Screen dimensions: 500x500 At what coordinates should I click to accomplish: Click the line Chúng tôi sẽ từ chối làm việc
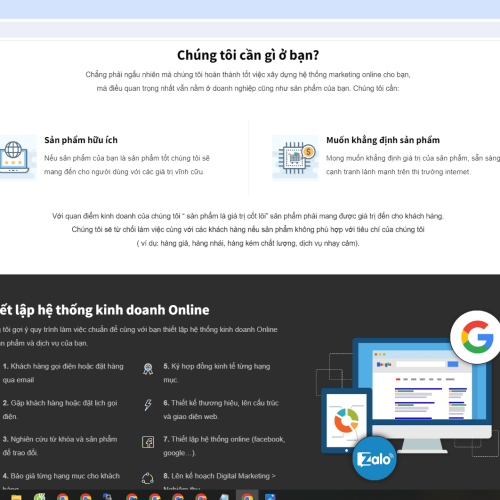click(248, 230)
